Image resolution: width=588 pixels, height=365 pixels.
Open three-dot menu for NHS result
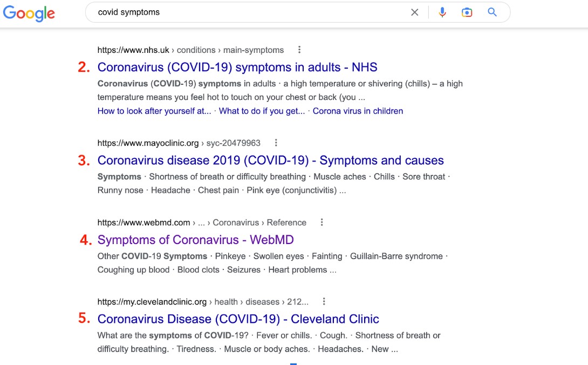(299, 50)
